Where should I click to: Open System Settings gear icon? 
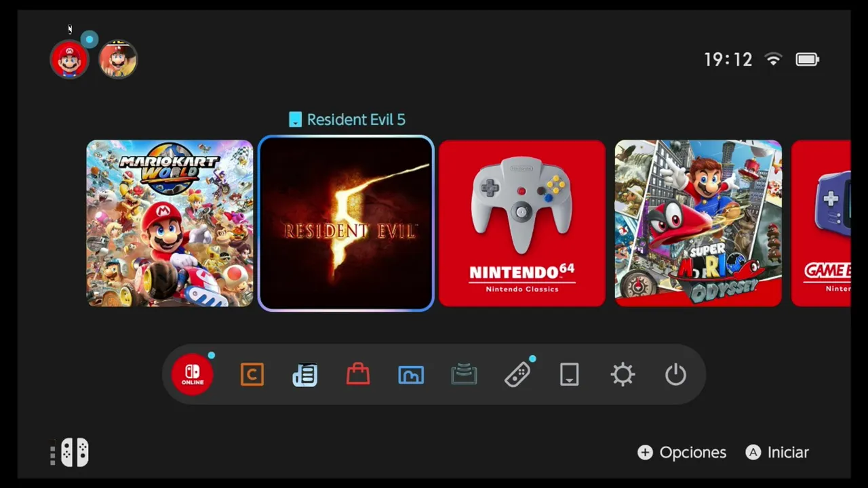[x=623, y=375]
